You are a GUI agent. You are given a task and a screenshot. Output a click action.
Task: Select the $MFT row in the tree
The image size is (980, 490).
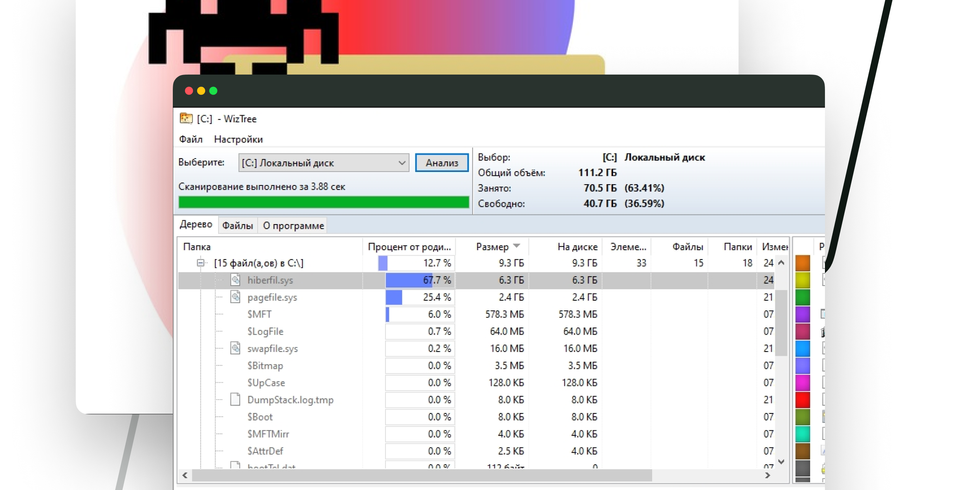(x=260, y=314)
